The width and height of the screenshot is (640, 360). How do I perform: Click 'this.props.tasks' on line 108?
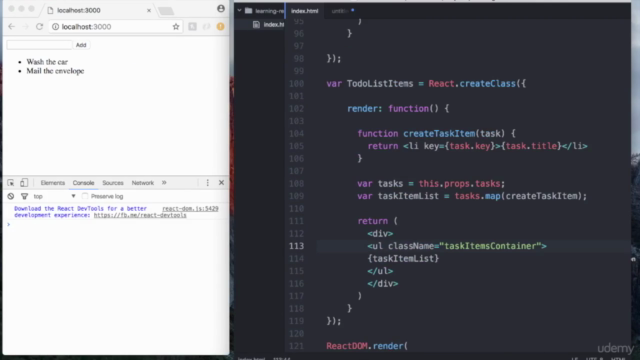(459, 184)
